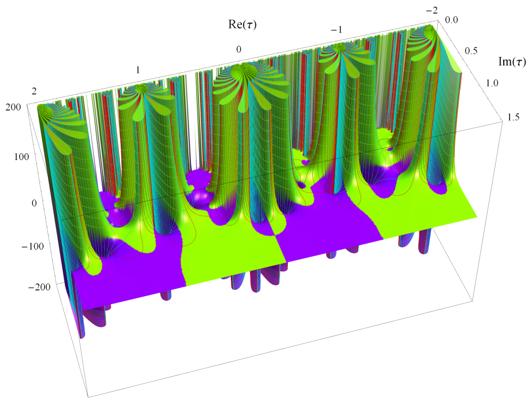Select tick label 2 on the Re(τ) axis

point(35,91)
